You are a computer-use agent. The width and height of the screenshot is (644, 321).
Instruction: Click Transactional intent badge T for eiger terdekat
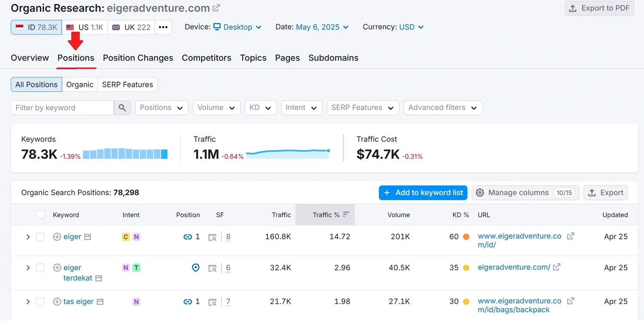pos(136,268)
